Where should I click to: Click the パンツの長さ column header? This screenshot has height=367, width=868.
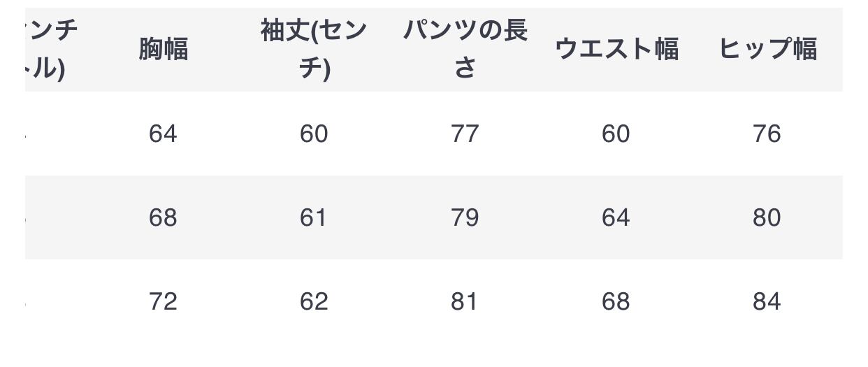[x=465, y=50]
